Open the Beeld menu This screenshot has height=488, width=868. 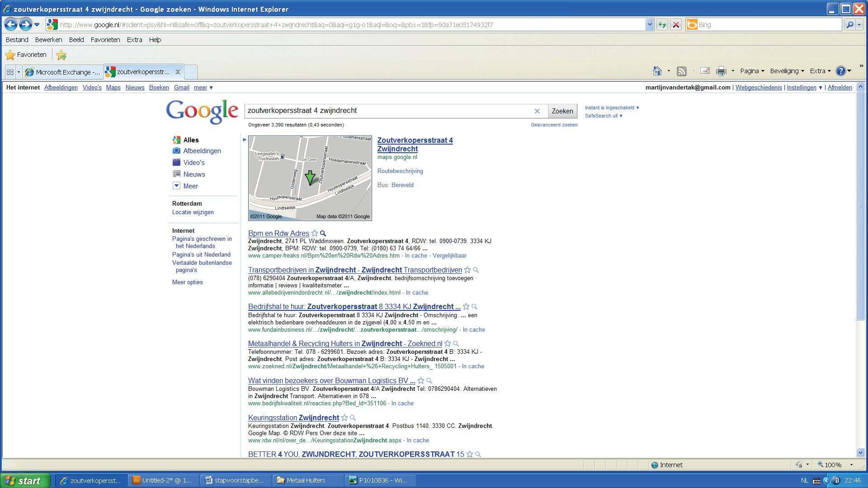point(76,40)
